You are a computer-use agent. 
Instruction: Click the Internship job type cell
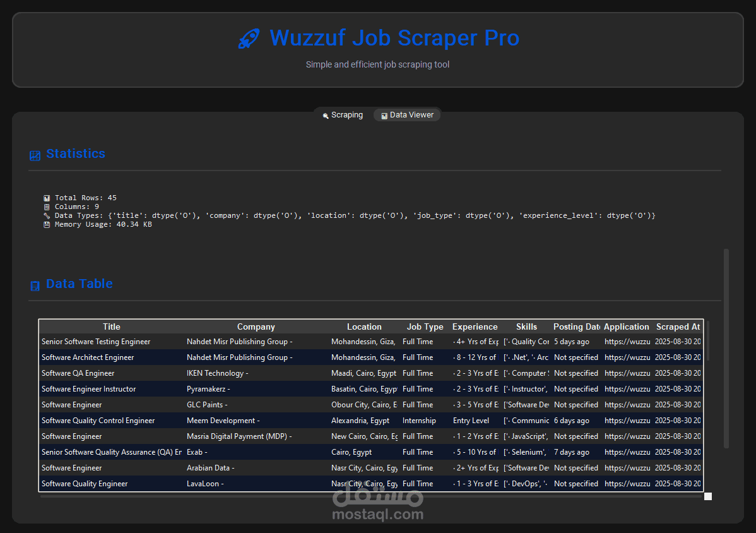(425, 421)
